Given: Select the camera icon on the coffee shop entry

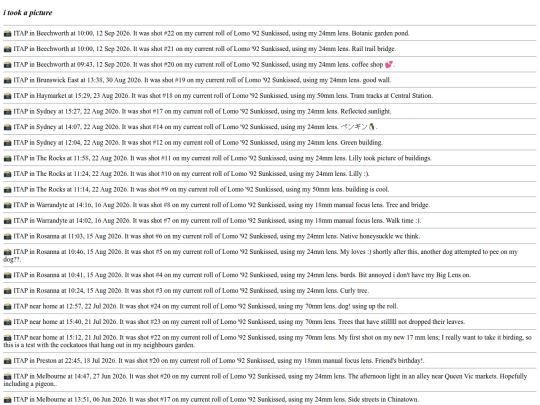Looking at the screenshot, I should [7, 65].
